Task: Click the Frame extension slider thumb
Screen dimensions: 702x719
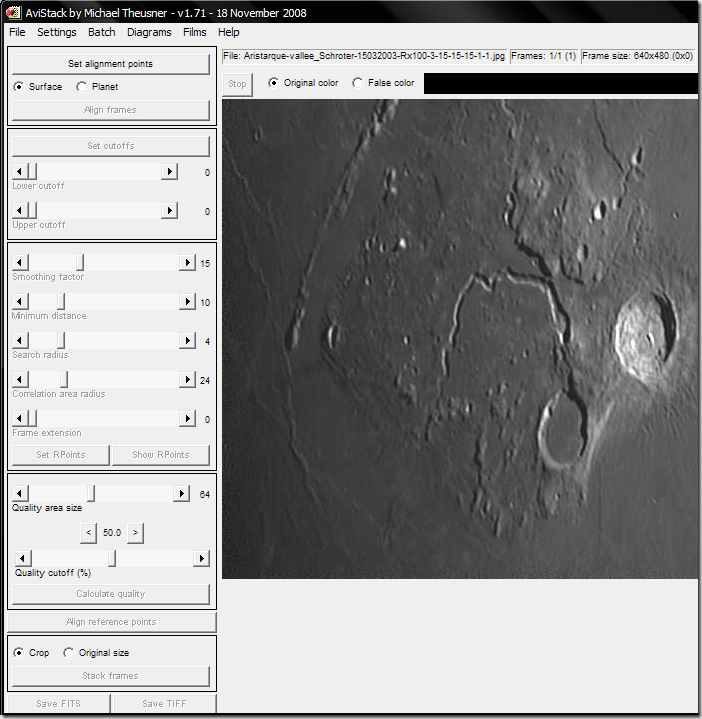Action: (32, 419)
